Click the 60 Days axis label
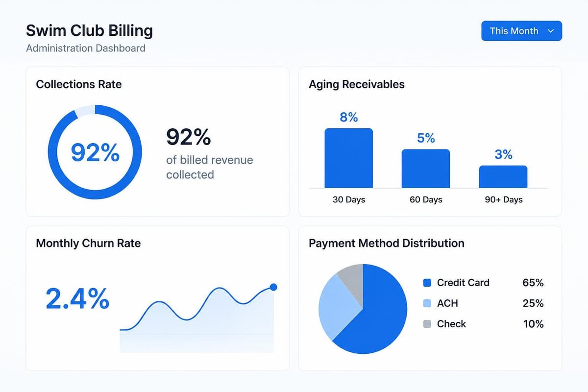Screen dimensions: 588x392 (426, 200)
